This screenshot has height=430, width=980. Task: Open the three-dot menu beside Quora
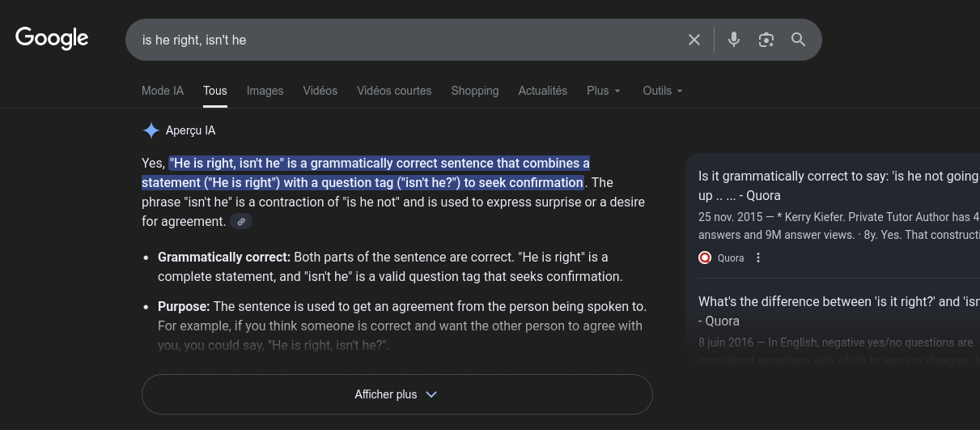[758, 258]
